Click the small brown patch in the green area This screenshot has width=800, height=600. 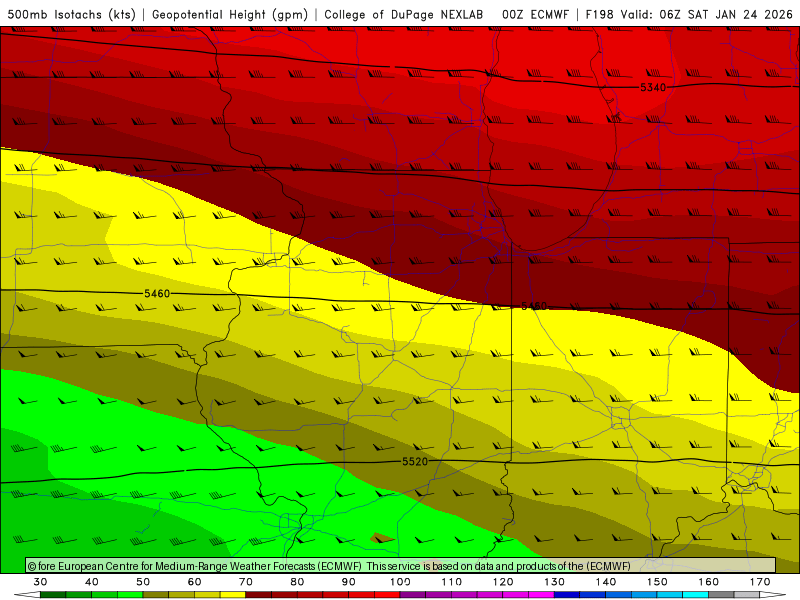point(383,537)
